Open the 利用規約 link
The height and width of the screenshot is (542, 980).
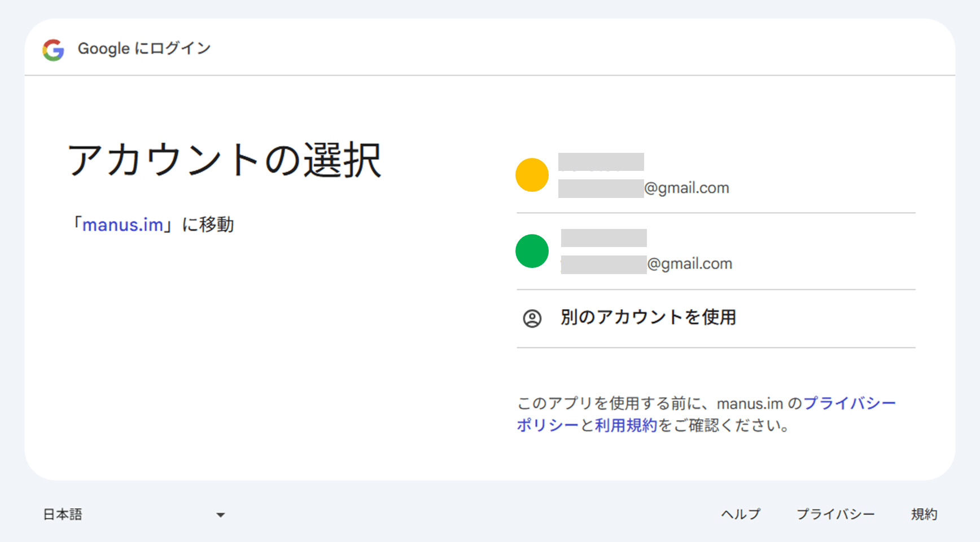pos(626,425)
